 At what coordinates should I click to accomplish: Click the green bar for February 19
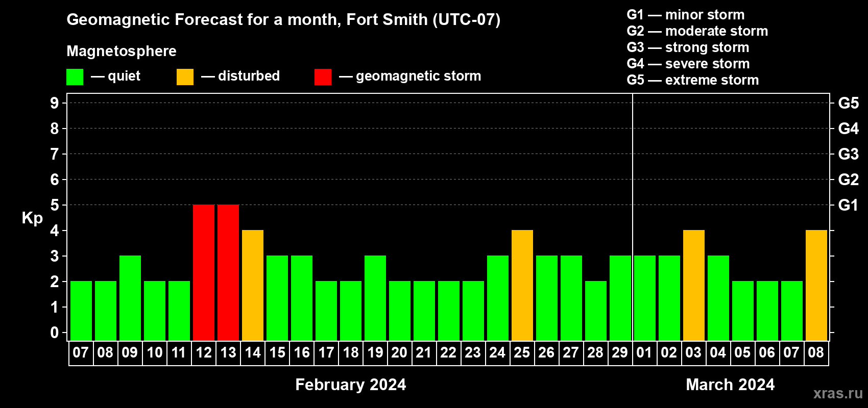point(375,298)
